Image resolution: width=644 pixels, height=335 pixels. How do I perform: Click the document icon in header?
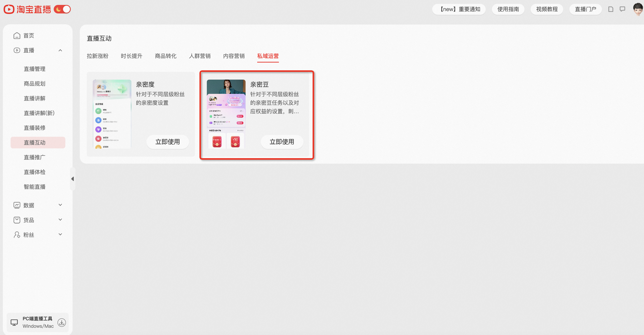coord(611,9)
